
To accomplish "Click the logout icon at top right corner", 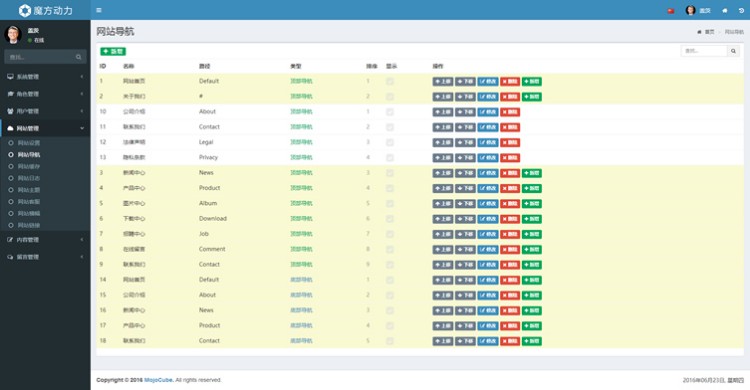I will [x=741, y=11].
